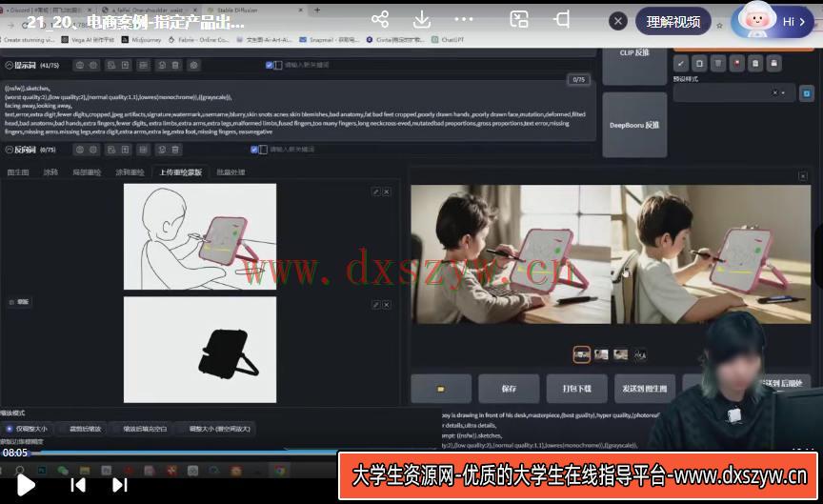Skip to next video
This screenshot has height=504, width=823.
pos(120,485)
